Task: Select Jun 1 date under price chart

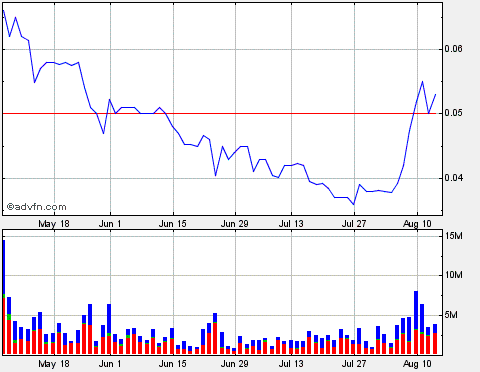Action: coord(110,224)
